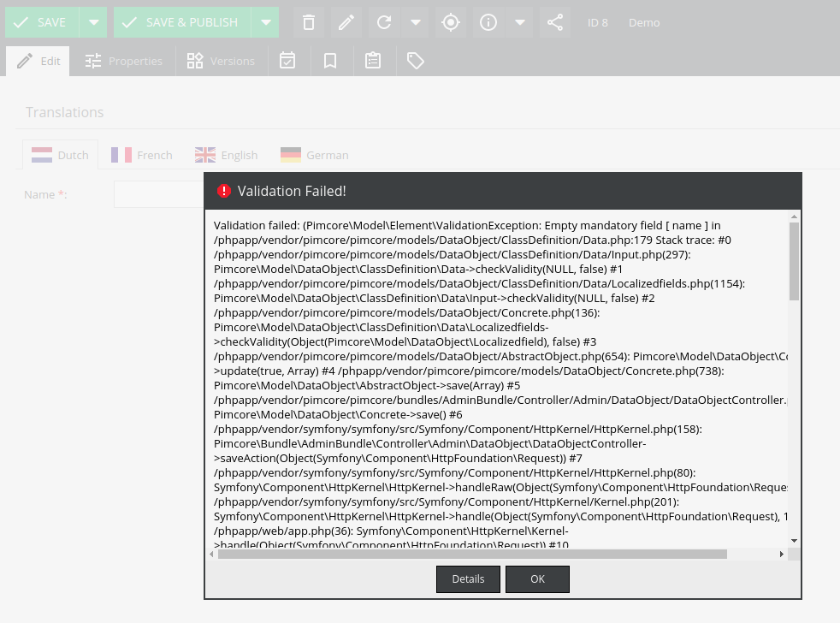This screenshot has height=623, width=840.
Task: Select the English language tab
Action: pyautogui.click(x=226, y=155)
